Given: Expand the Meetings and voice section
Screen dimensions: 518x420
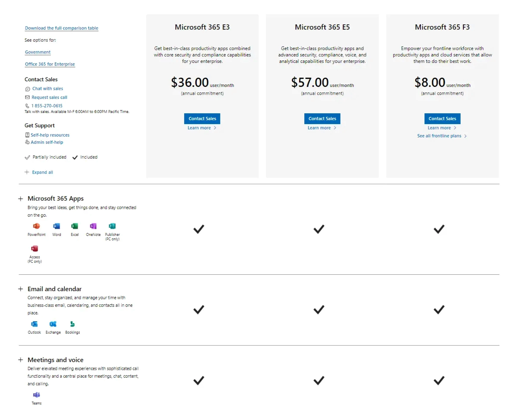Looking at the screenshot, I should 21,360.
